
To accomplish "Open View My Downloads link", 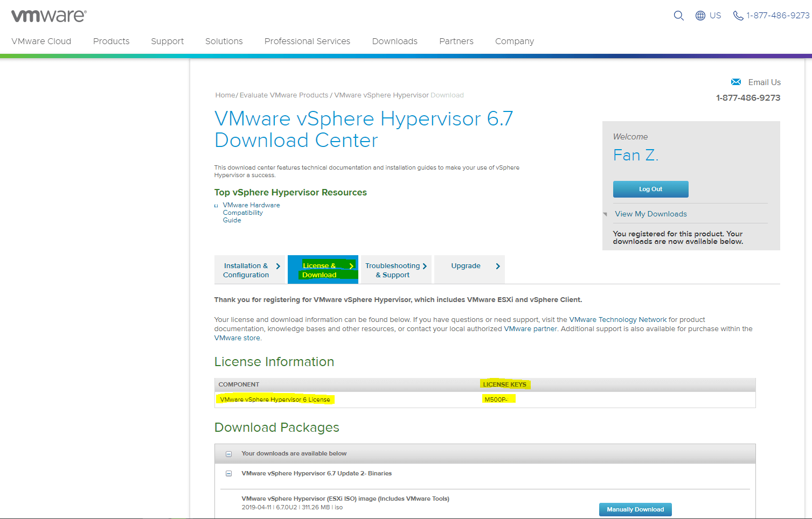I will click(x=651, y=214).
